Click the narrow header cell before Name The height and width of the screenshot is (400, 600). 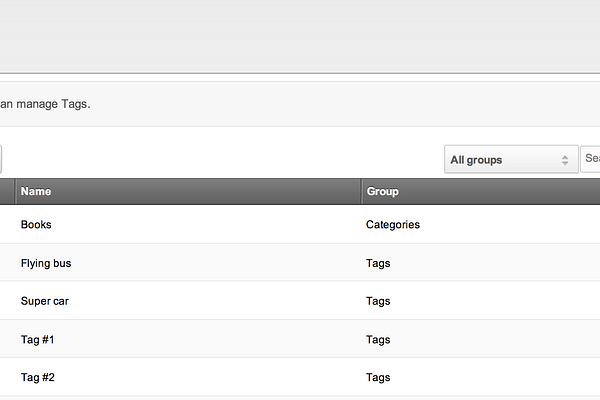[x=7, y=191]
